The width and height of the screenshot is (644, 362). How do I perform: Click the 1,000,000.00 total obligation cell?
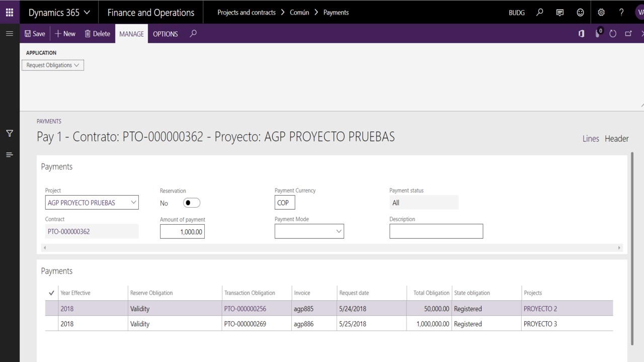[429, 324]
